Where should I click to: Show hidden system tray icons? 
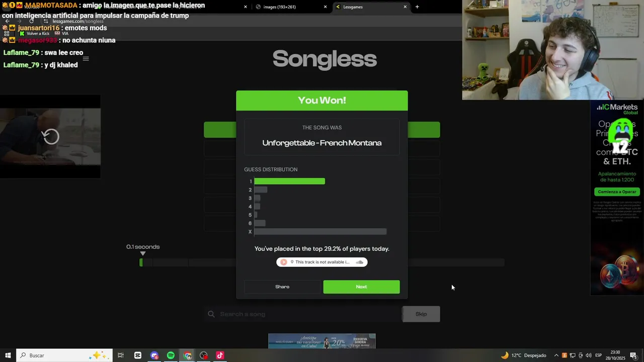[x=556, y=355]
